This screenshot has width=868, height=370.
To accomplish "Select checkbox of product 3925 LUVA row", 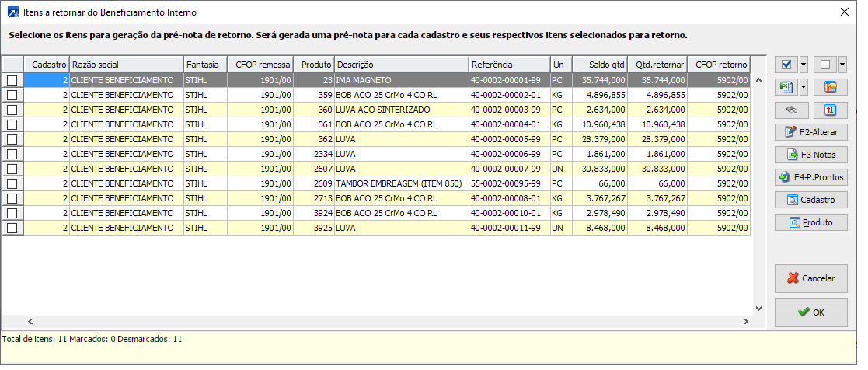I will [12, 228].
